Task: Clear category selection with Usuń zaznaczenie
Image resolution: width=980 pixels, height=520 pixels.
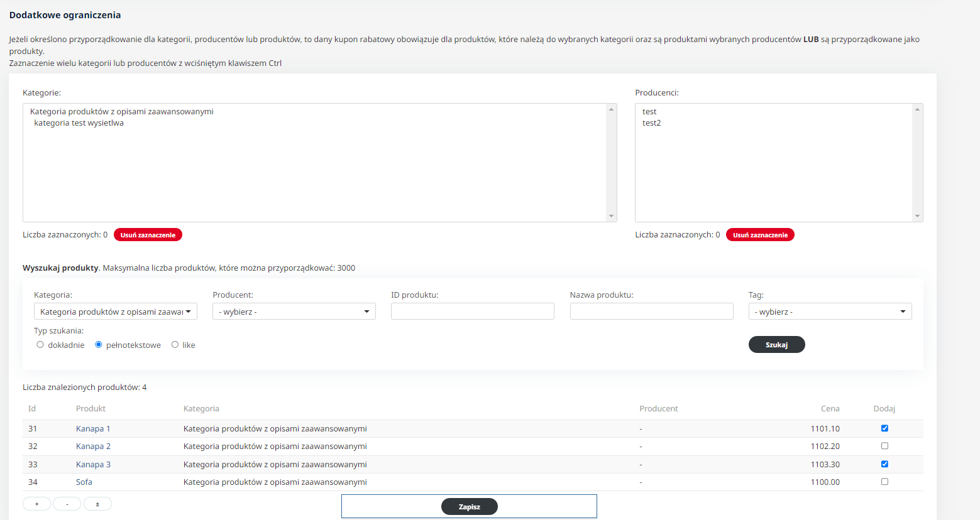Action: tap(148, 235)
